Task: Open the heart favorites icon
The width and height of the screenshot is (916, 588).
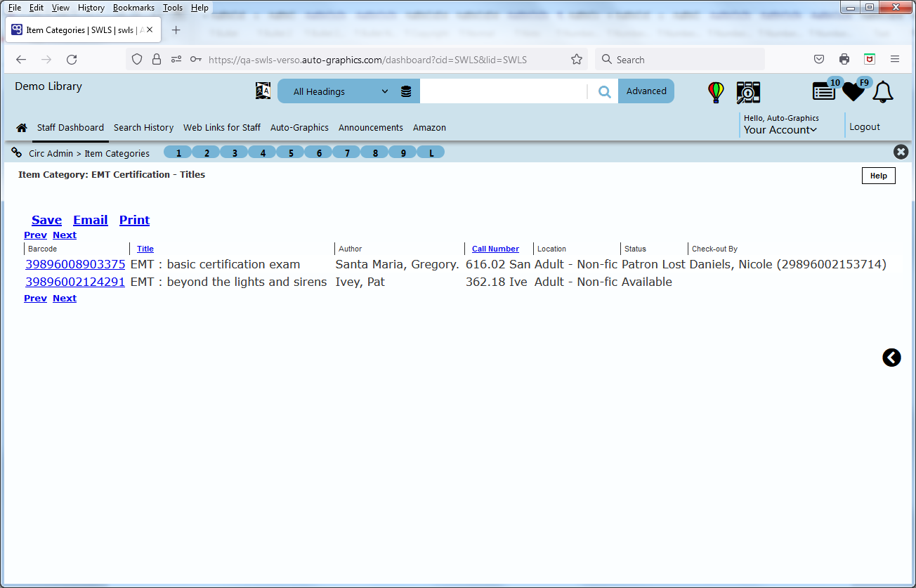Action: click(x=853, y=91)
